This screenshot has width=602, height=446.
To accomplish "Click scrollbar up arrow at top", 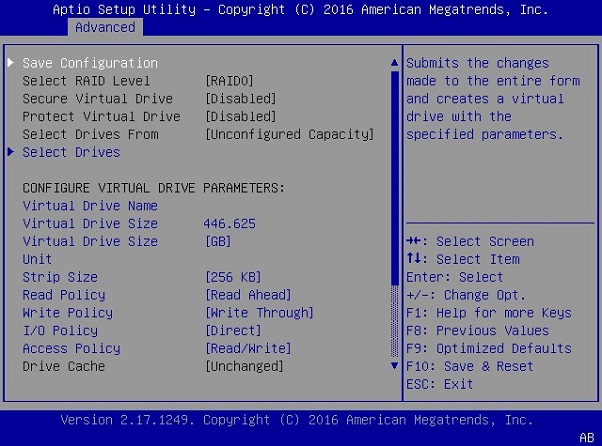I will [x=394, y=63].
